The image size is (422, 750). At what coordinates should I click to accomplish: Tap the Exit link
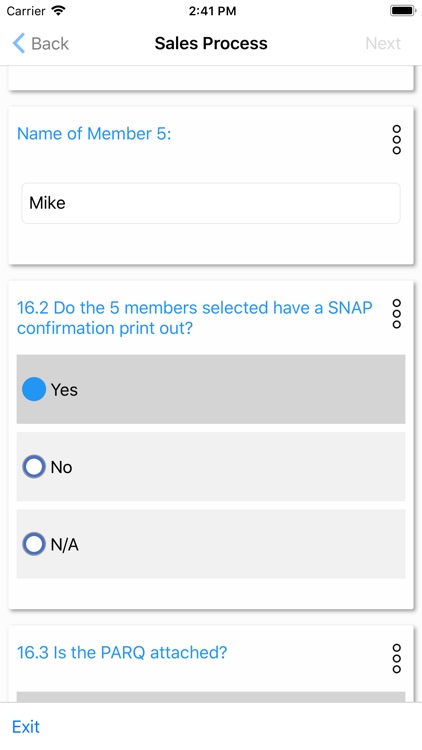tap(26, 727)
